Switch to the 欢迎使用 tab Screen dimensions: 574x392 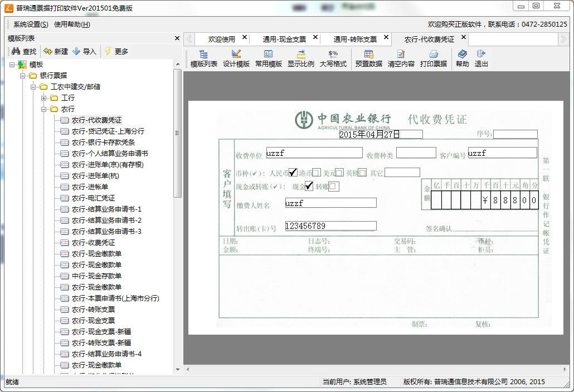click(222, 39)
